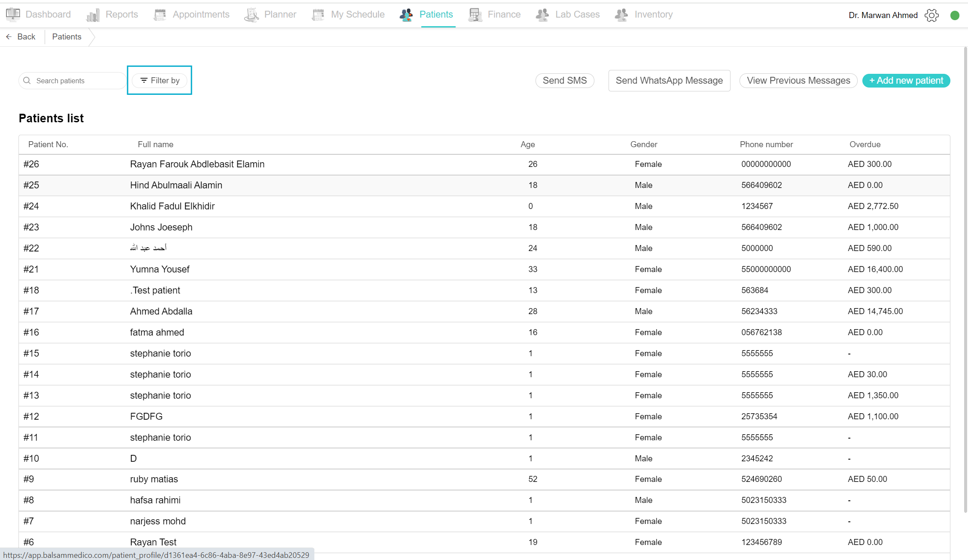Screen dimensions: 968x560
Task: Click overdue amount AED 30.00
Action: coord(867,375)
